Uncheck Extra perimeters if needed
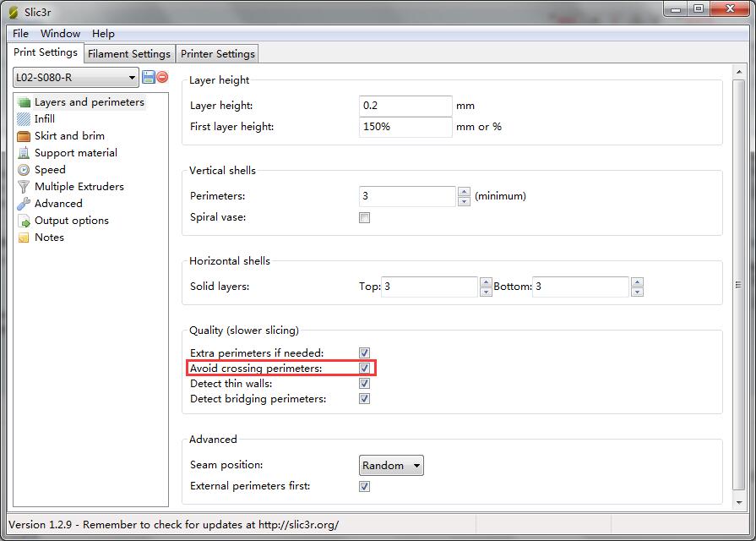 (x=365, y=352)
